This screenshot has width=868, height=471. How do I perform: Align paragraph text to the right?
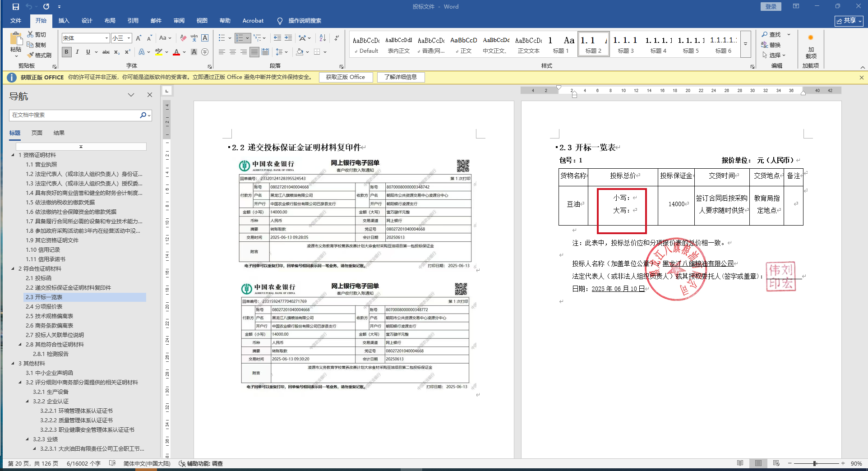pos(244,52)
